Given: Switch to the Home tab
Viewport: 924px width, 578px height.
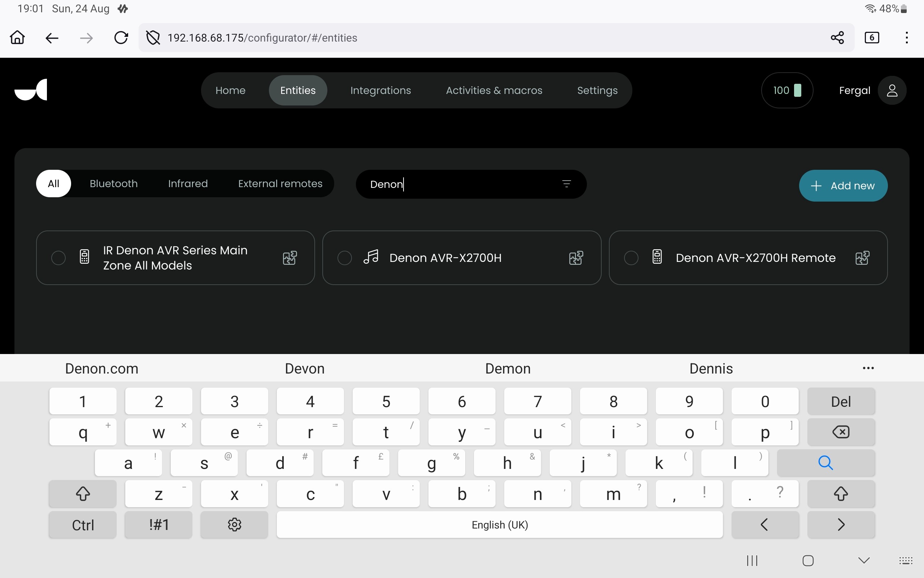Looking at the screenshot, I should click(230, 90).
